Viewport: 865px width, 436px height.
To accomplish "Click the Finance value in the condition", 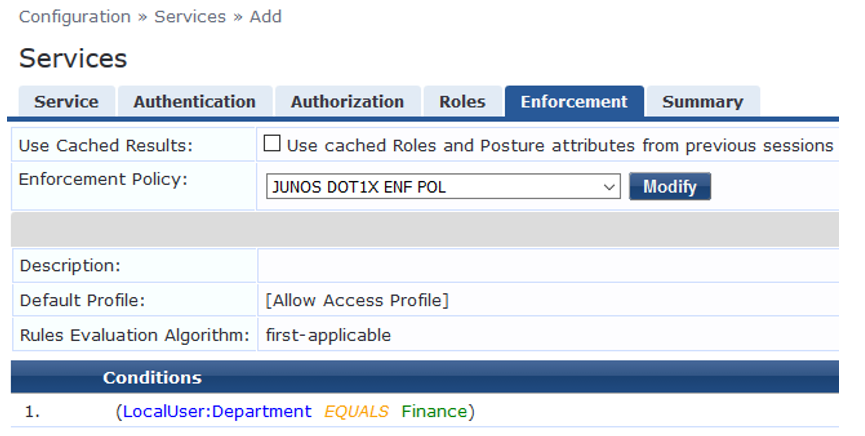I will (434, 411).
